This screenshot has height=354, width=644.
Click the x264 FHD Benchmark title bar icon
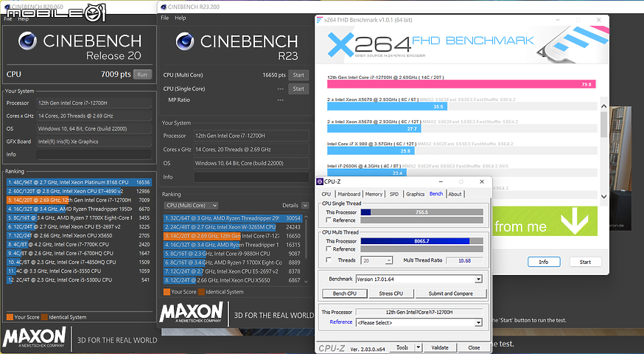coord(320,20)
